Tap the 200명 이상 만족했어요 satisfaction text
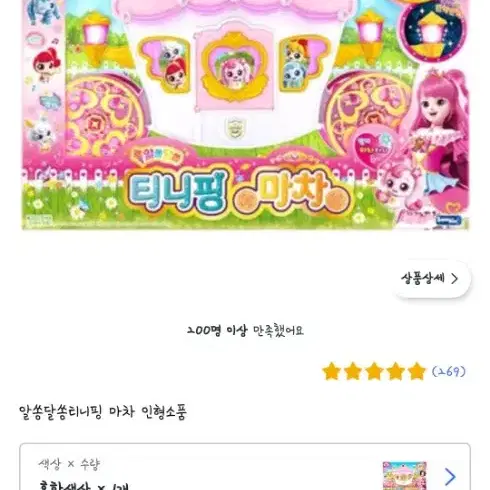Viewport: 490px width, 490px height. coord(245,330)
